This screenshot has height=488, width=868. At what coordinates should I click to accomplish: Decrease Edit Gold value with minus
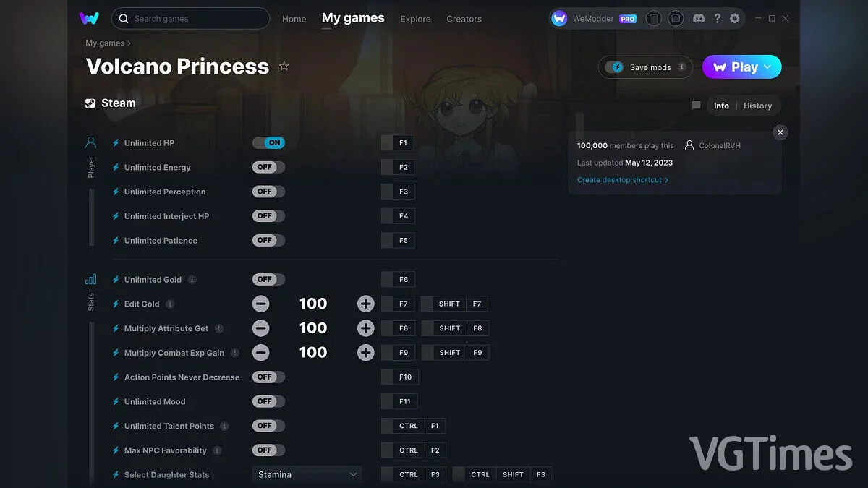tap(260, 304)
